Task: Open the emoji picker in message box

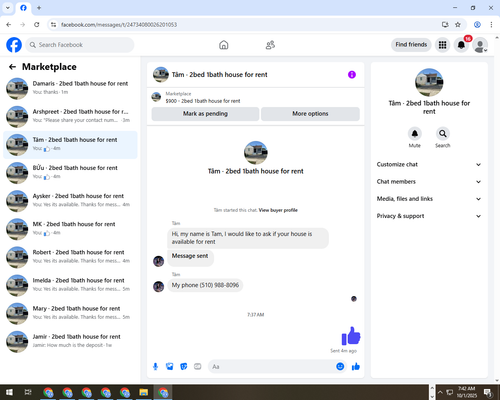Action: [x=340, y=366]
